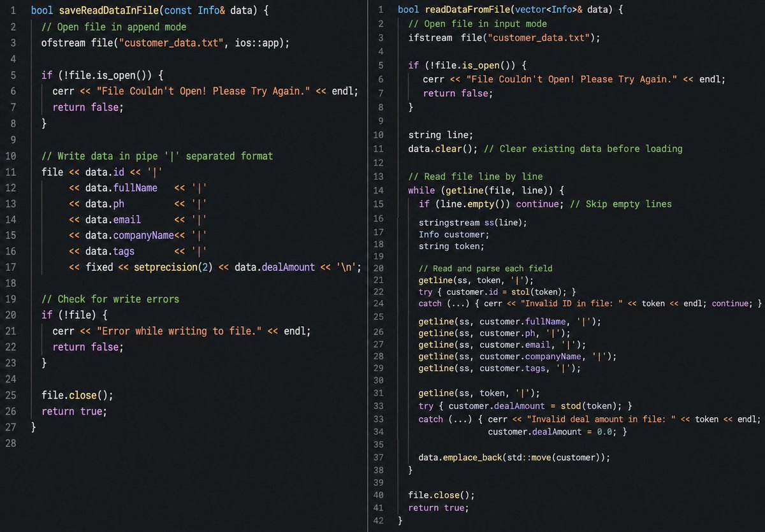Select "// Read and parse each field" comment

point(485,268)
